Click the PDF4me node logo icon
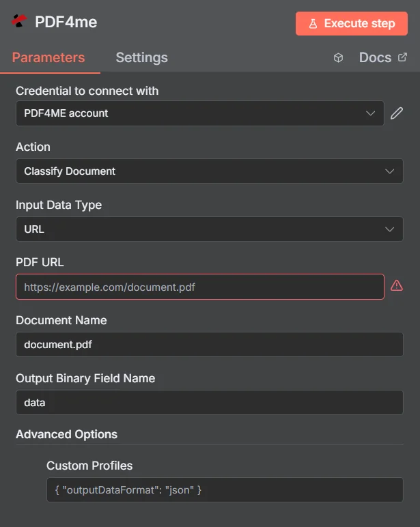 (19, 21)
